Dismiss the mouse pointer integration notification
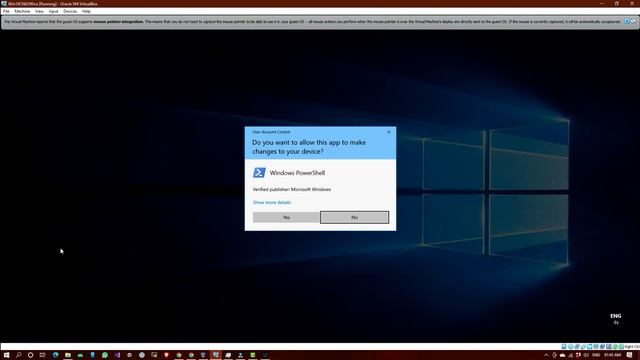The height and width of the screenshot is (360, 640). click(x=627, y=21)
